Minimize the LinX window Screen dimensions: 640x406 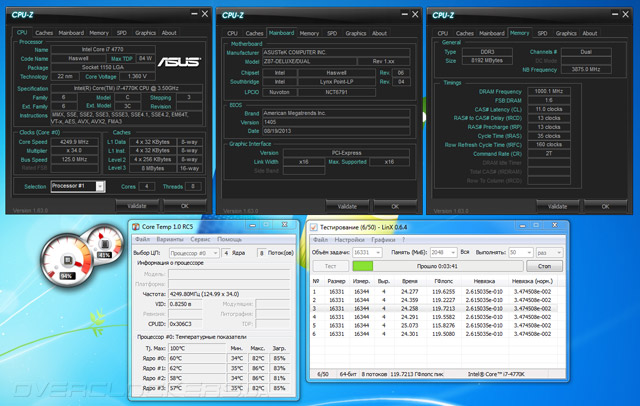[x=522, y=225]
